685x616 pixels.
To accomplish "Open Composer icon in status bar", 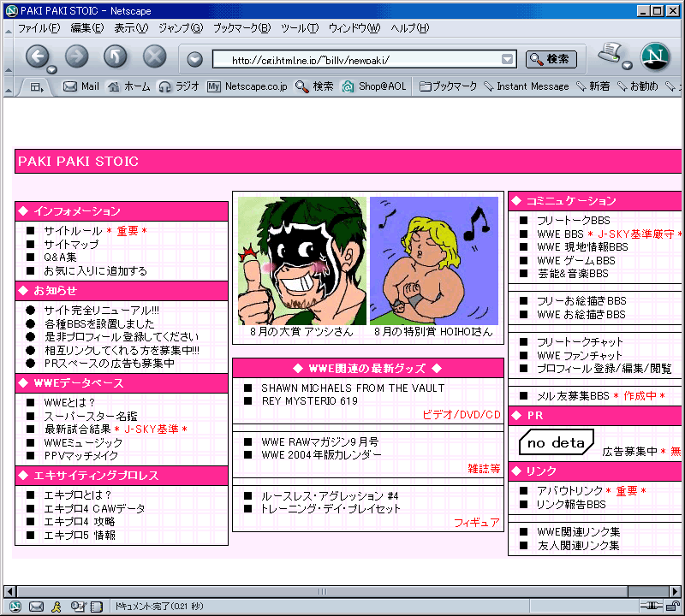I will click(78, 606).
